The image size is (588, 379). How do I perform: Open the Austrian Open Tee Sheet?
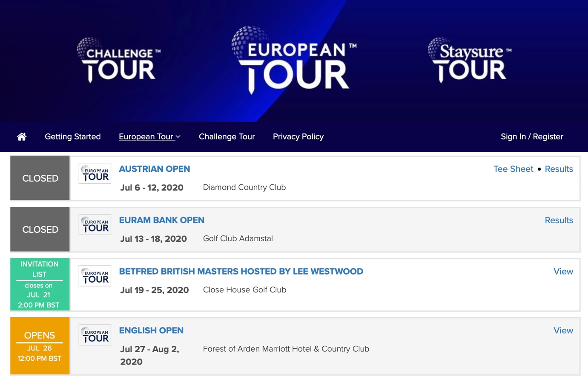coord(513,169)
